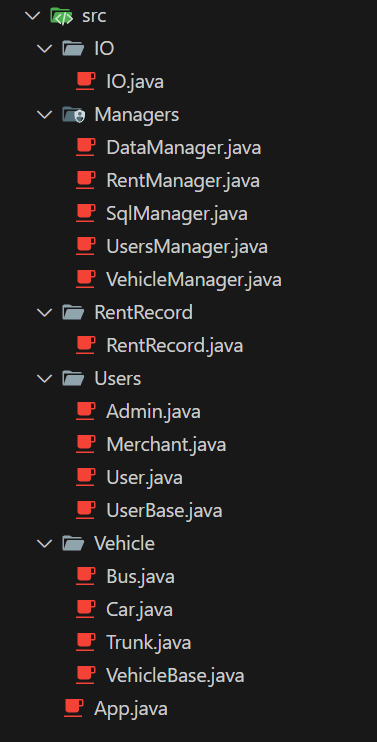Screen dimensions: 377x742
Task: Select the Vehicle folder name
Action: click(124, 543)
